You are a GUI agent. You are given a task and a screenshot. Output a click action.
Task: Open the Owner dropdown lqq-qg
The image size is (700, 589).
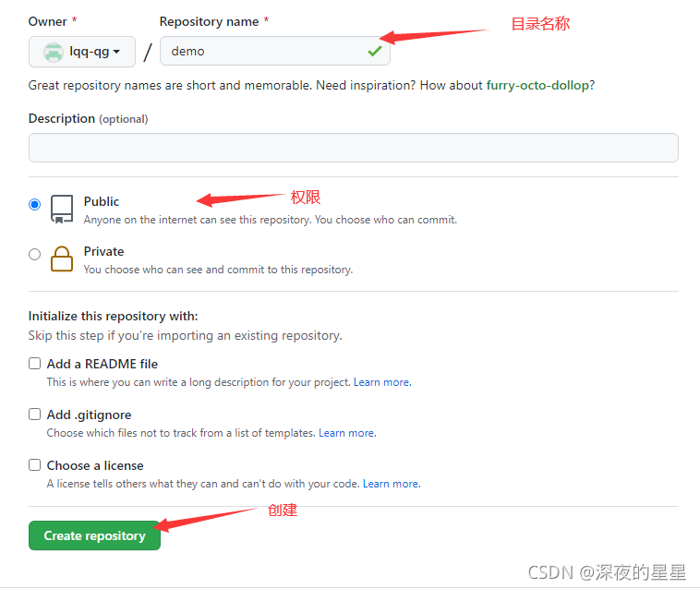[x=82, y=52]
